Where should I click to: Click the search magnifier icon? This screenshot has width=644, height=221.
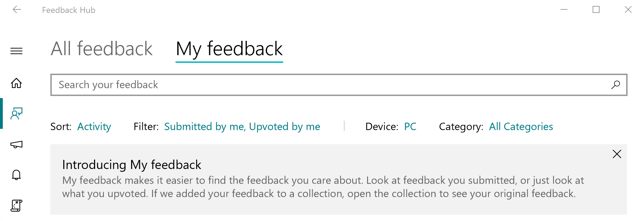pos(615,85)
